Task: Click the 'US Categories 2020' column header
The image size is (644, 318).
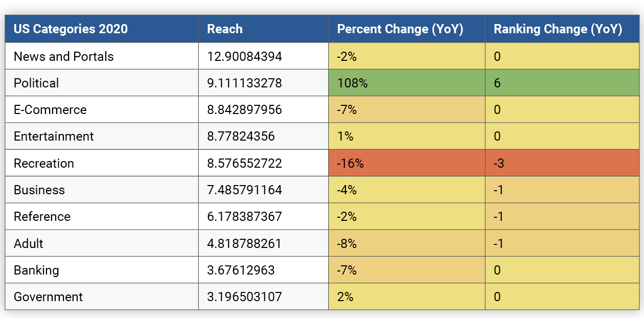Action: pyautogui.click(x=71, y=29)
